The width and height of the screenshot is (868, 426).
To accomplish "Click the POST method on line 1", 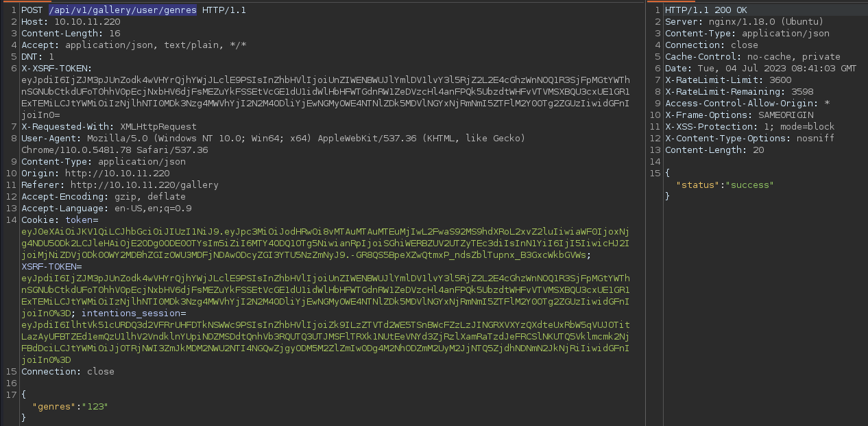I will point(32,10).
